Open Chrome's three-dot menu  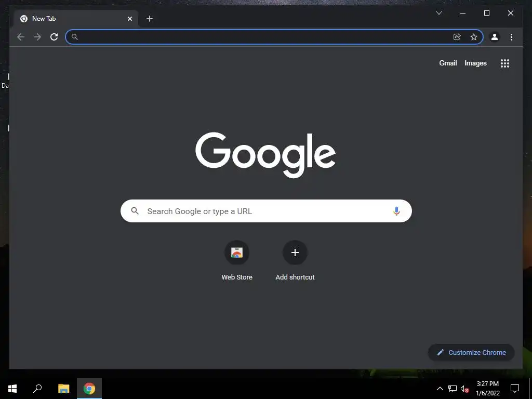tap(511, 37)
